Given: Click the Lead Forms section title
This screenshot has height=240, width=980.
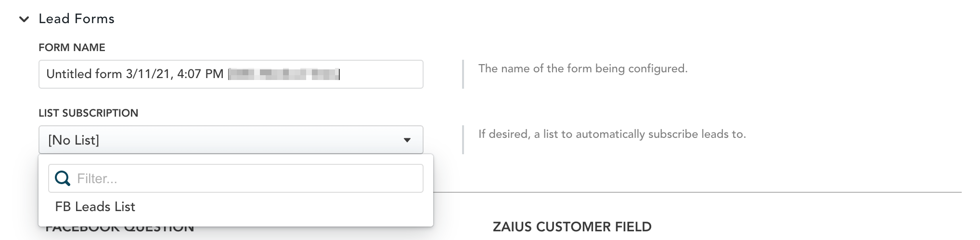Looking at the screenshot, I should pyautogui.click(x=77, y=19).
